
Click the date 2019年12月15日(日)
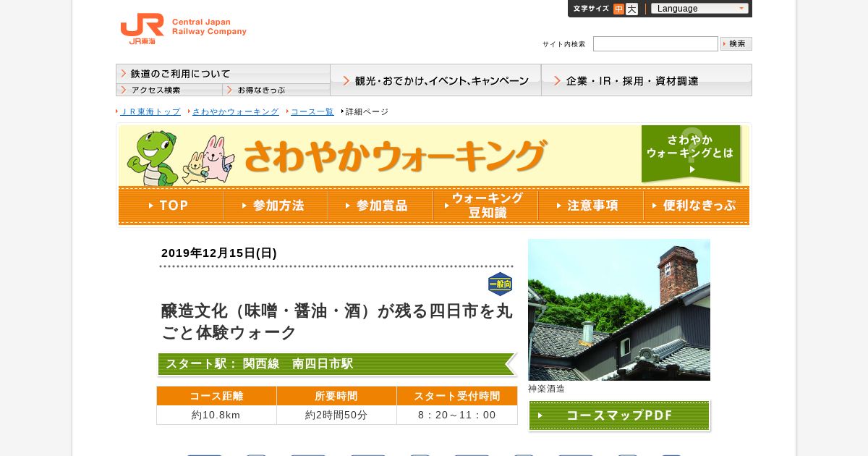[219, 253]
